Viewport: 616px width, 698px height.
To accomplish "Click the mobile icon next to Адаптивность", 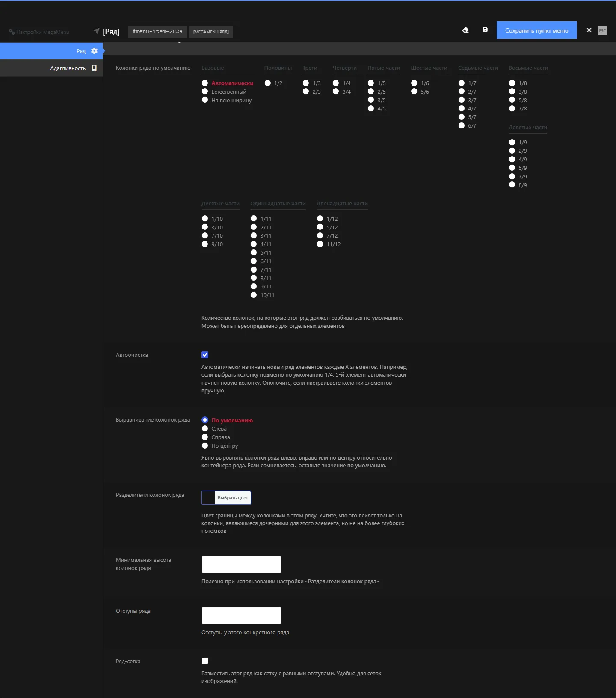I will [x=94, y=68].
